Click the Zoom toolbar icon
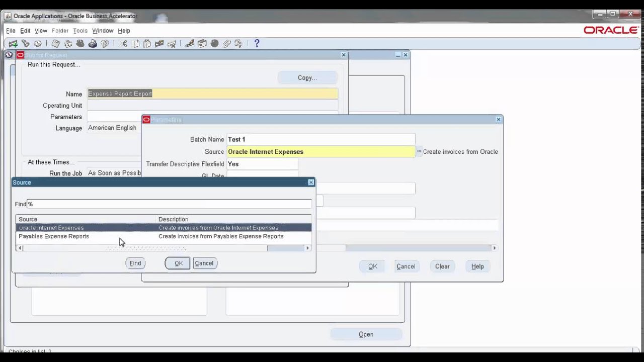The height and width of the screenshot is (362, 644). point(202,44)
